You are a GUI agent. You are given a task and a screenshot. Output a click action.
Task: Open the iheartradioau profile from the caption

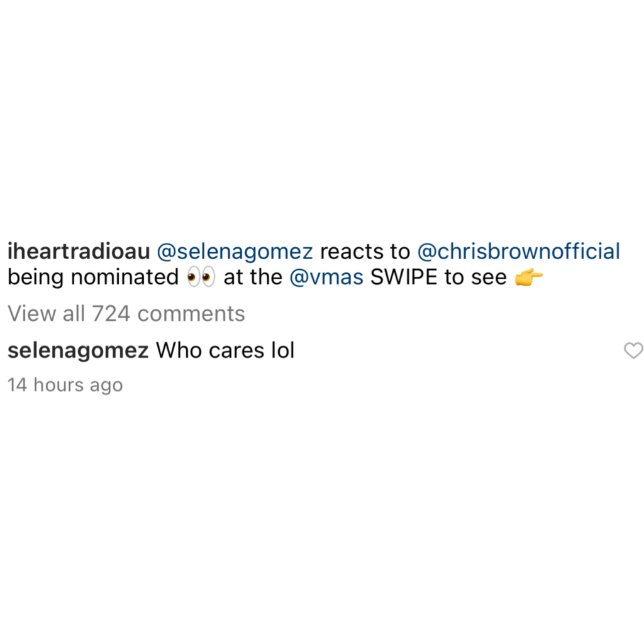[x=79, y=252]
